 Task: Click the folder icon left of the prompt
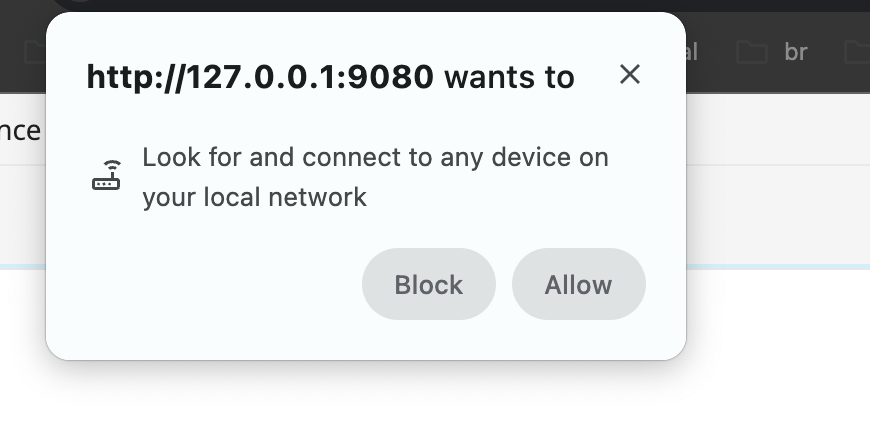coord(32,52)
